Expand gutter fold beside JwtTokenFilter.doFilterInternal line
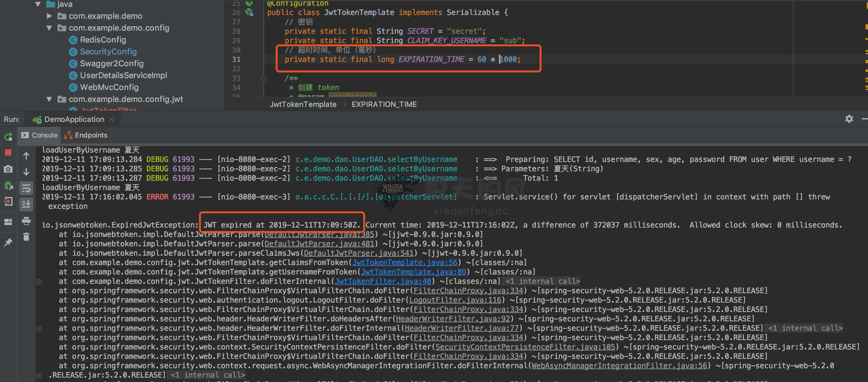 coord(39,282)
